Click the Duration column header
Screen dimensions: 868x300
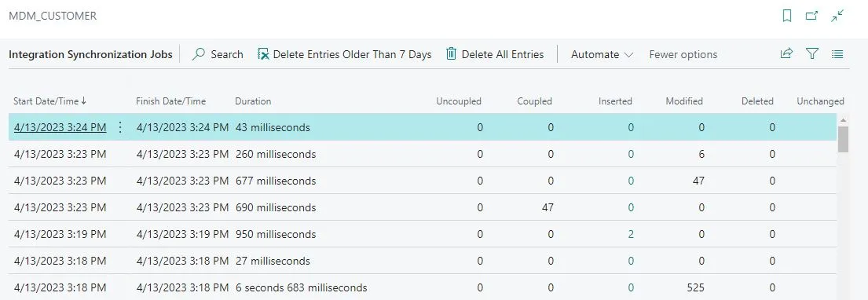(x=253, y=101)
